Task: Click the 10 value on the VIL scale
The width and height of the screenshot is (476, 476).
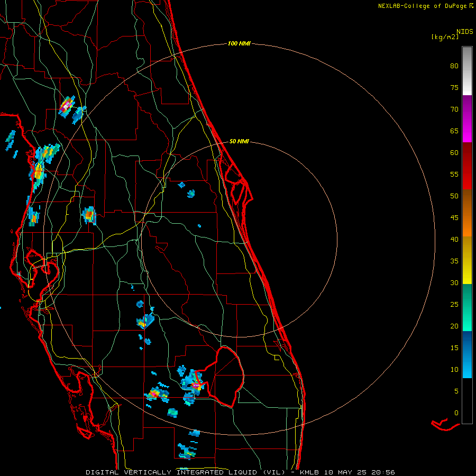Action: 454,370
